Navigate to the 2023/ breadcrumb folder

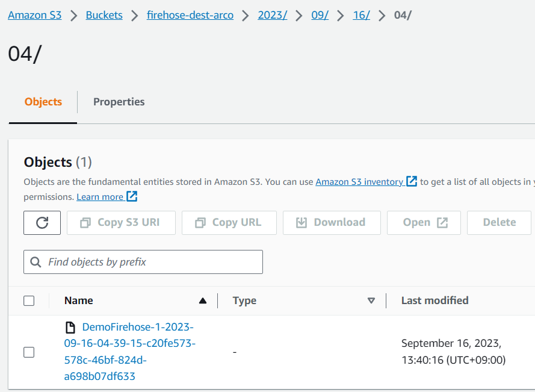click(272, 15)
